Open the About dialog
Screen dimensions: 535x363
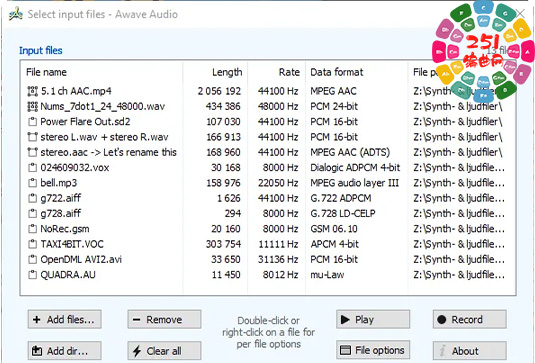[469, 351]
